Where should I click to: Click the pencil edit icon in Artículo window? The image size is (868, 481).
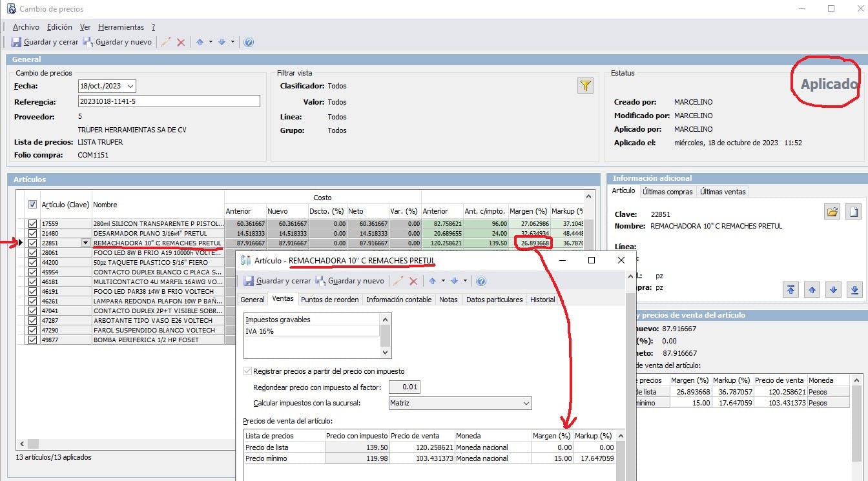[398, 281]
